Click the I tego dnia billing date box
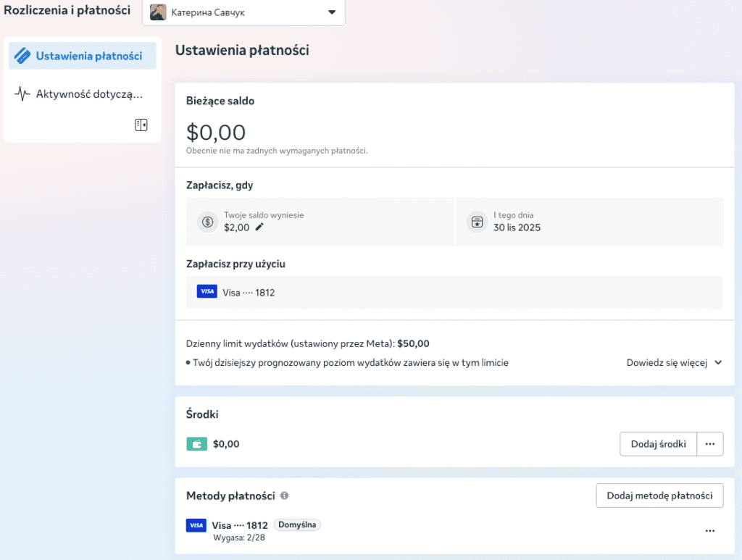Image resolution: width=742 pixels, height=560 pixels. [589, 222]
